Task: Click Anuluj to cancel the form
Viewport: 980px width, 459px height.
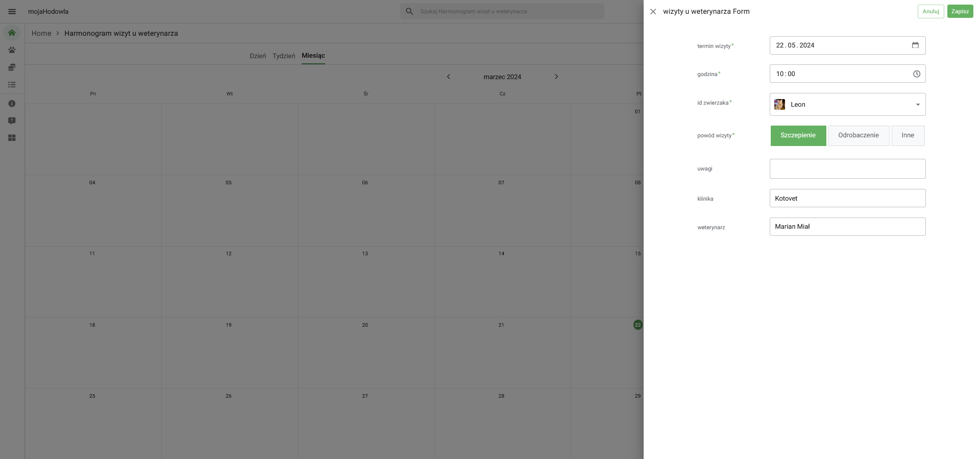Action: [x=930, y=11]
